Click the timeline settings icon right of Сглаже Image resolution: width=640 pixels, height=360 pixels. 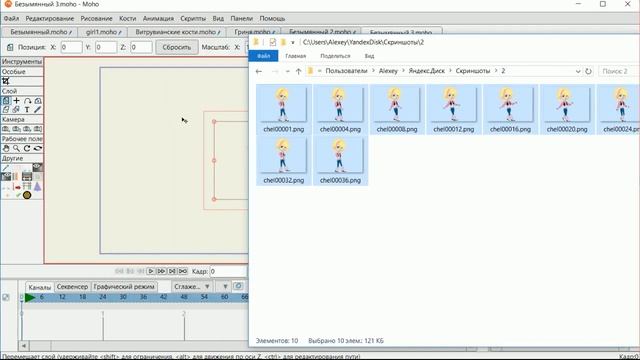click(238, 286)
